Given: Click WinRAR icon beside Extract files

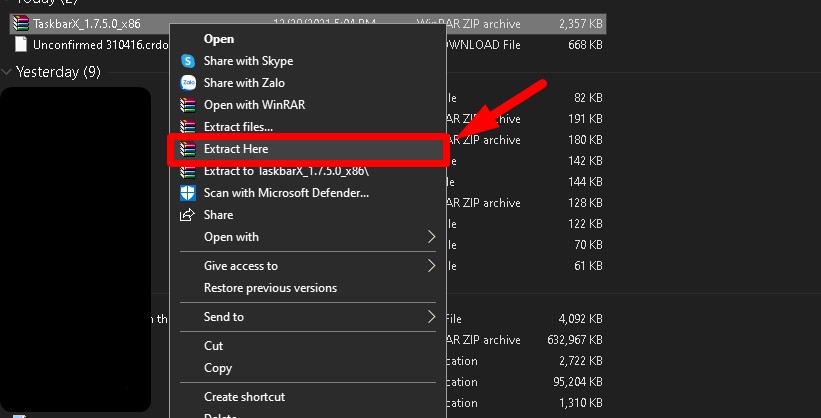Looking at the screenshot, I should pyautogui.click(x=187, y=127).
